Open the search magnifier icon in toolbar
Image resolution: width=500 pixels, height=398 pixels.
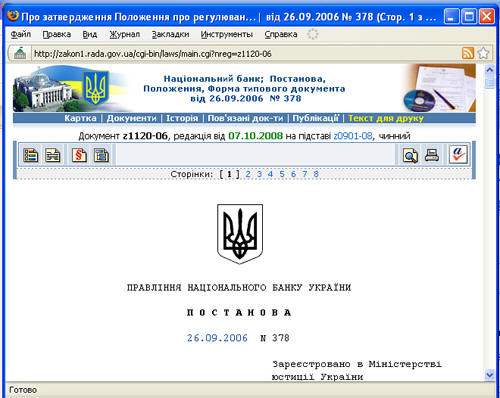tap(410, 155)
